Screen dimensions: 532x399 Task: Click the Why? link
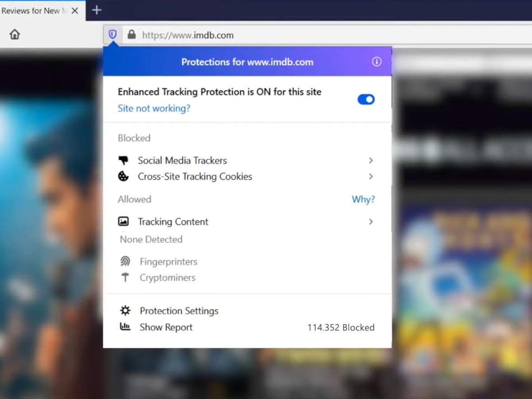363,199
